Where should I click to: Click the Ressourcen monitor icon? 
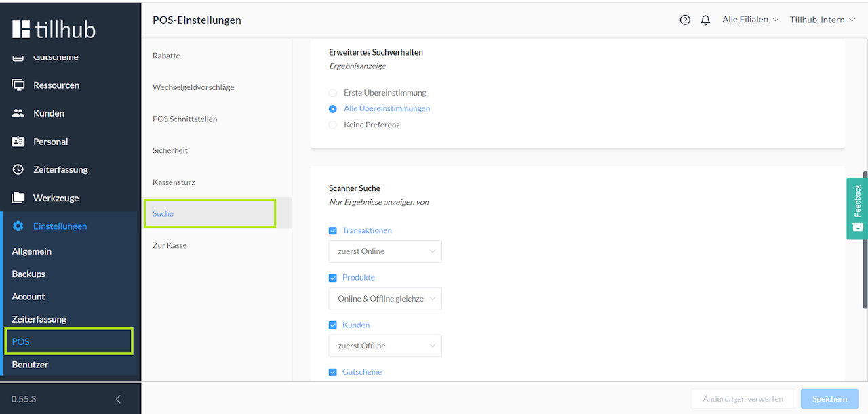click(18, 85)
